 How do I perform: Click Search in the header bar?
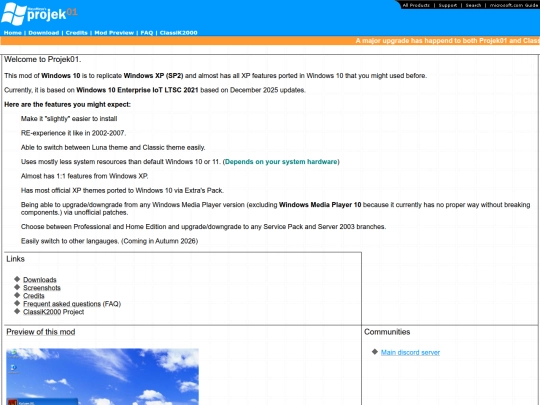pyautogui.click(x=473, y=5)
